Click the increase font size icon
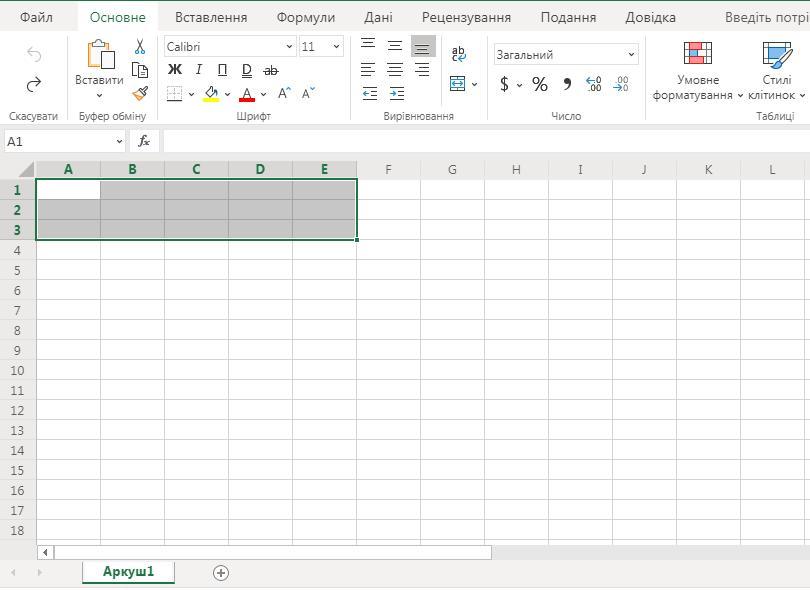The image size is (810, 590). [x=285, y=94]
